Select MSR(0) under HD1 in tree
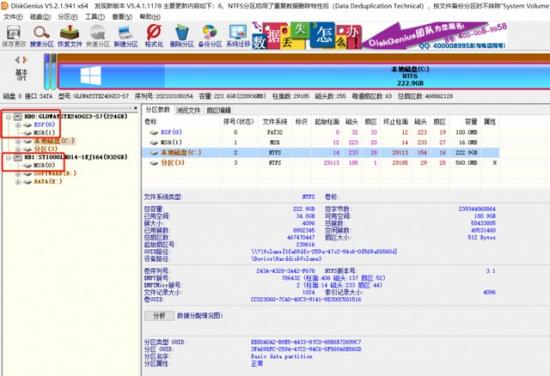 coord(45,165)
